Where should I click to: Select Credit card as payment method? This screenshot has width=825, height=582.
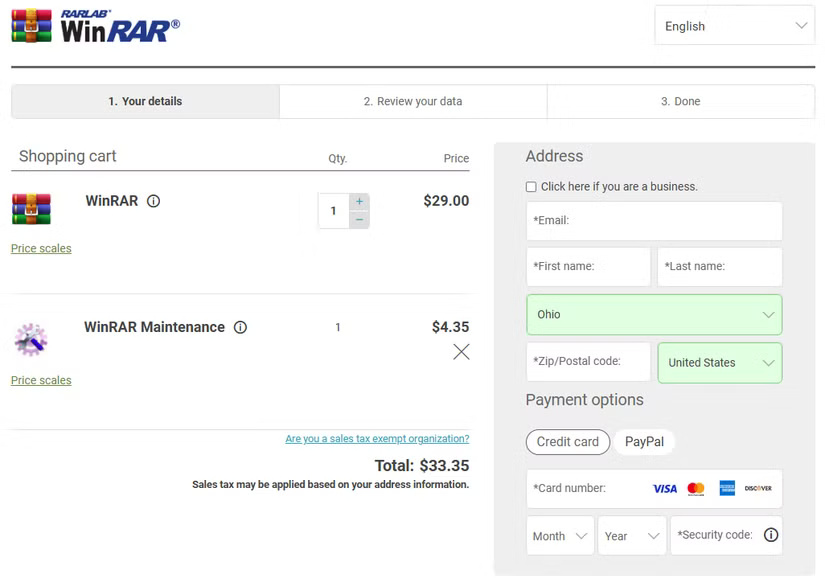coord(567,441)
